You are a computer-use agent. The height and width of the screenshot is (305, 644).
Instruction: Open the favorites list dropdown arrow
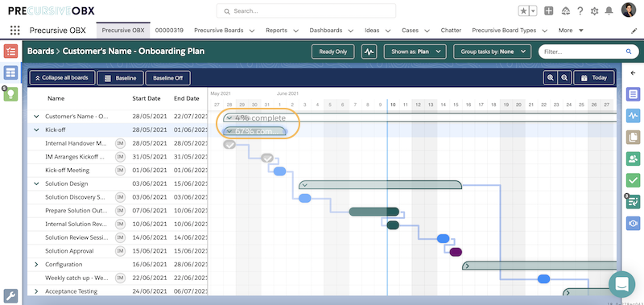point(533,11)
